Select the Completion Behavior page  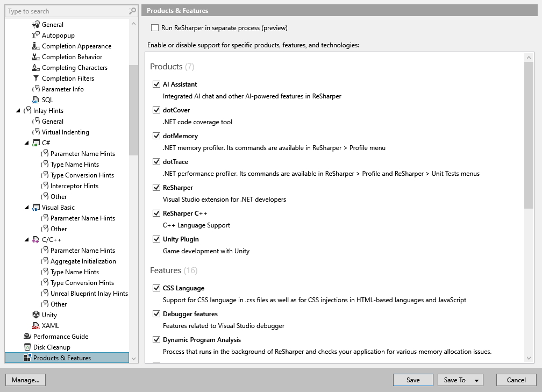(72, 56)
